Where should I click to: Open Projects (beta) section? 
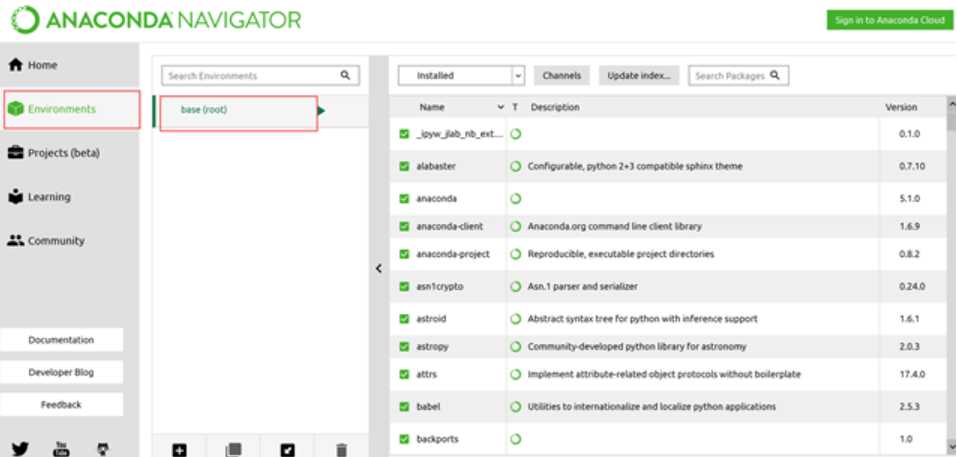(54, 153)
